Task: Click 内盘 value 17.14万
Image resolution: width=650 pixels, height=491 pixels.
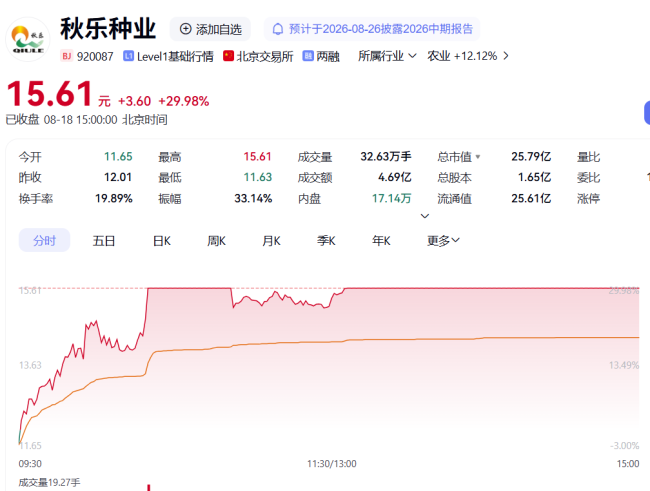Action: pyautogui.click(x=391, y=198)
